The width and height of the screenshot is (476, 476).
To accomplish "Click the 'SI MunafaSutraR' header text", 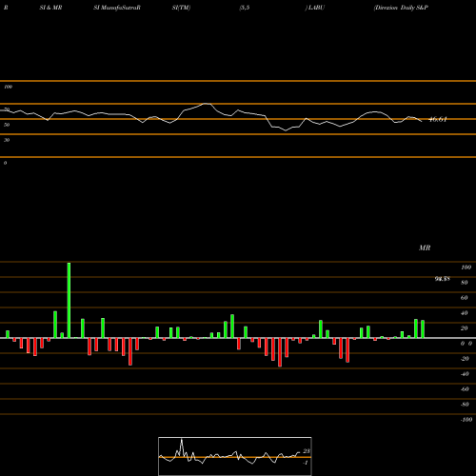I will (x=117, y=8).
